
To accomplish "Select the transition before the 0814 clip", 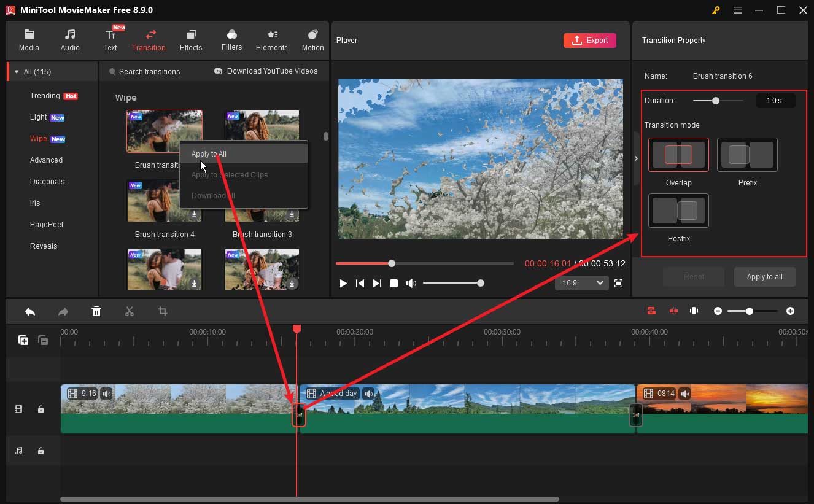I will point(636,415).
